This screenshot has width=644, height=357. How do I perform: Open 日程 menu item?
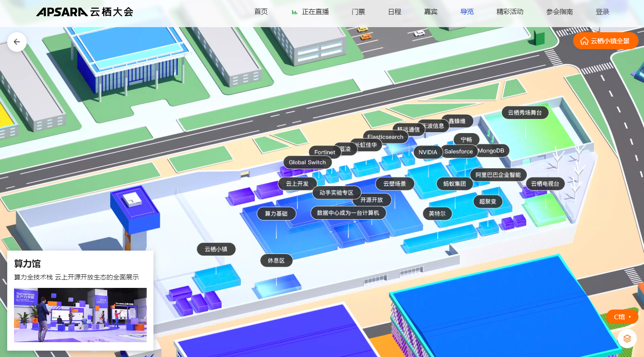(394, 12)
